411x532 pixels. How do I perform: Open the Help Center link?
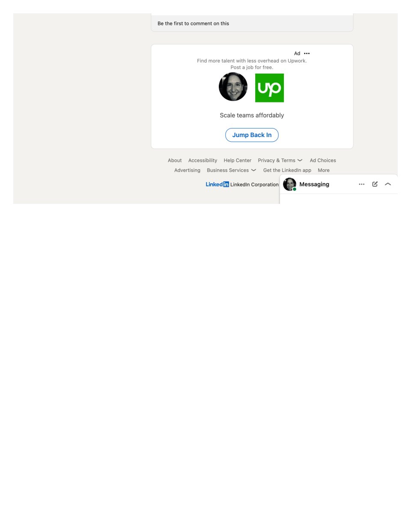pos(238,160)
